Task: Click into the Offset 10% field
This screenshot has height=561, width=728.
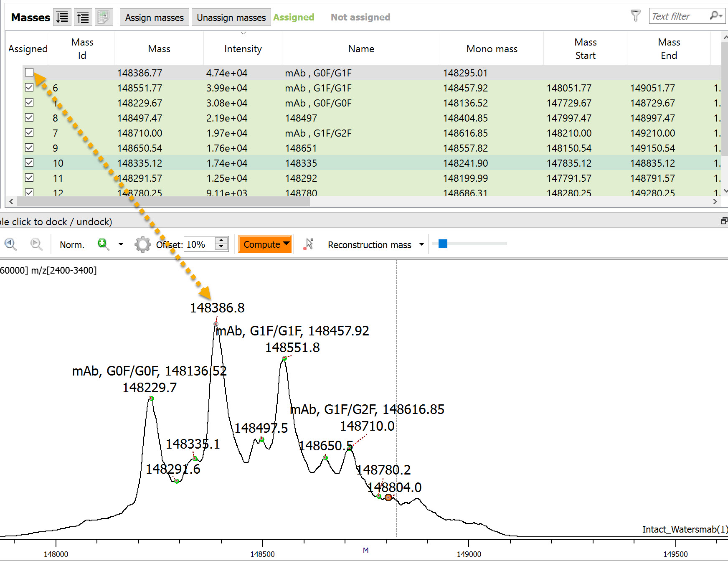Action: pos(199,244)
